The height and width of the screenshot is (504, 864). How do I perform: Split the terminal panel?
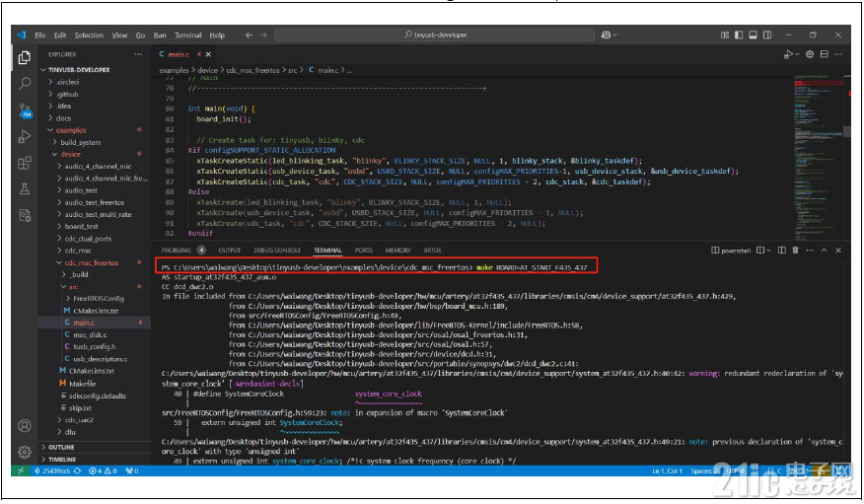click(x=781, y=251)
